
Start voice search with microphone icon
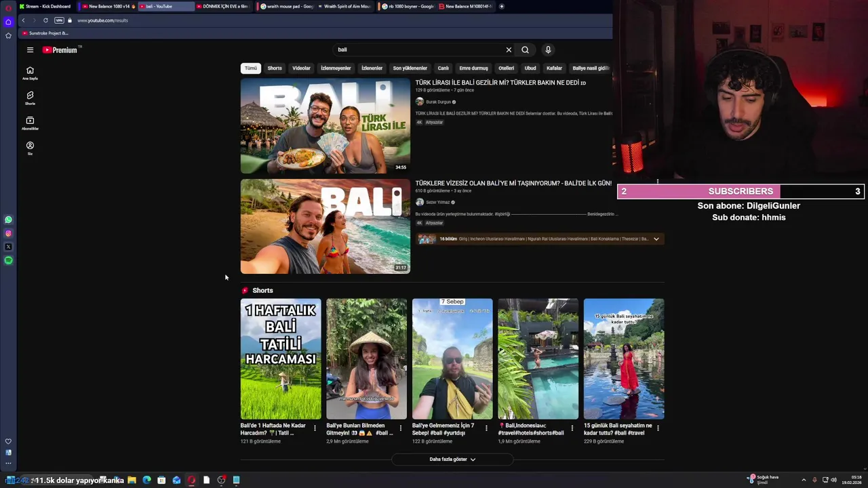pyautogui.click(x=548, y=49)
